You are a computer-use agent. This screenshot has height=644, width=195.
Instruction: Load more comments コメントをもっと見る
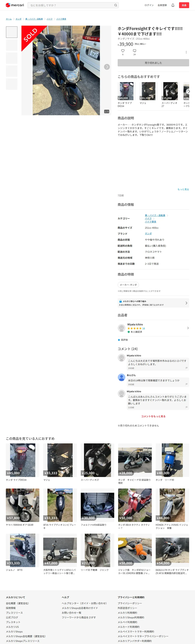coord(153,416)
